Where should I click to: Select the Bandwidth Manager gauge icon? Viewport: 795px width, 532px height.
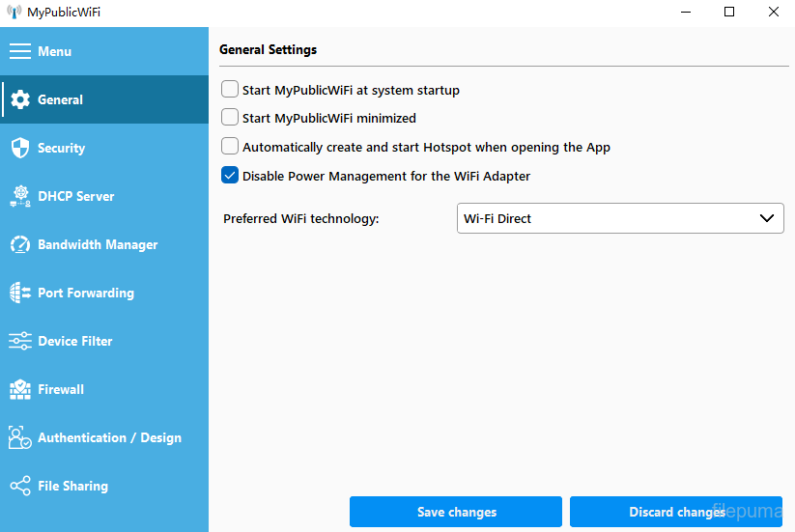click(x=20, y=244)
